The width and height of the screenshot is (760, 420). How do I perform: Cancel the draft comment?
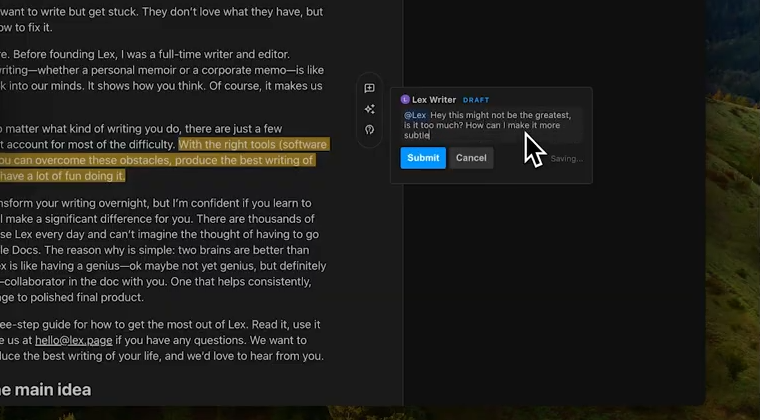(471, 158)
